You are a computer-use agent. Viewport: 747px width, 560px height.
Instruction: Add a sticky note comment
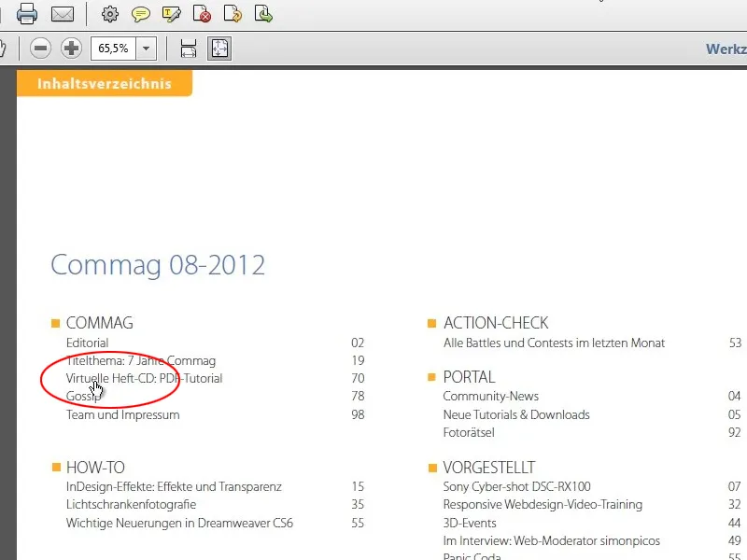(x=141, y=14)
